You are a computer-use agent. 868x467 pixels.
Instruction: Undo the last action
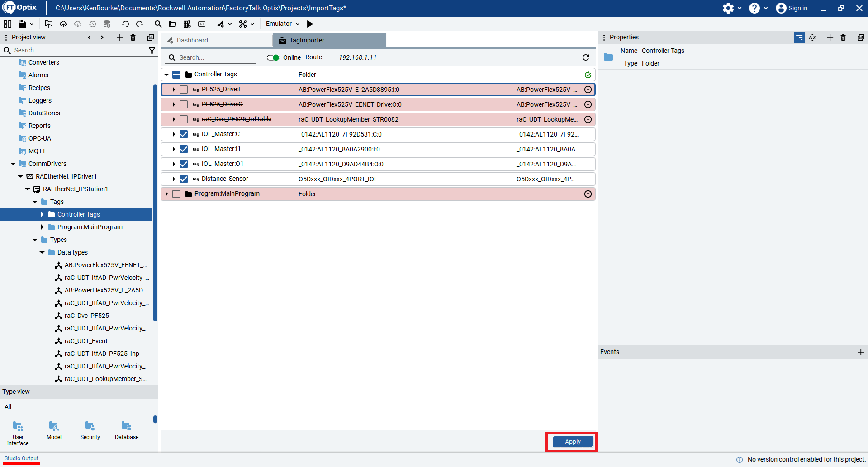125,24
